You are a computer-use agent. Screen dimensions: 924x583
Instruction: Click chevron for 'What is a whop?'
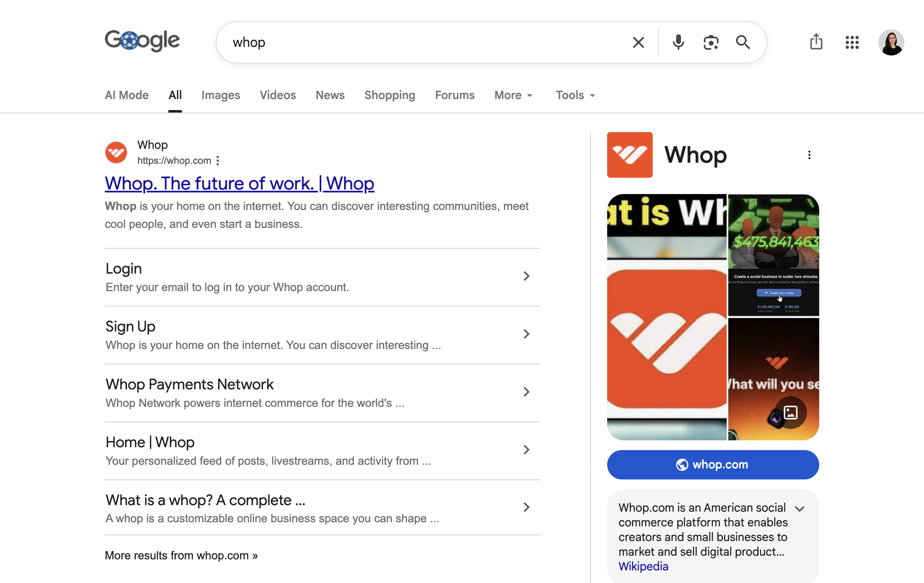pos(526,507)
